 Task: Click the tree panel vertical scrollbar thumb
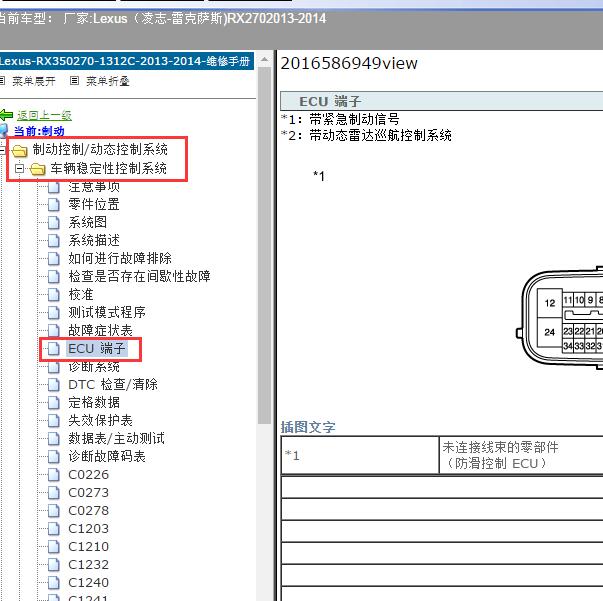point(265,245)
